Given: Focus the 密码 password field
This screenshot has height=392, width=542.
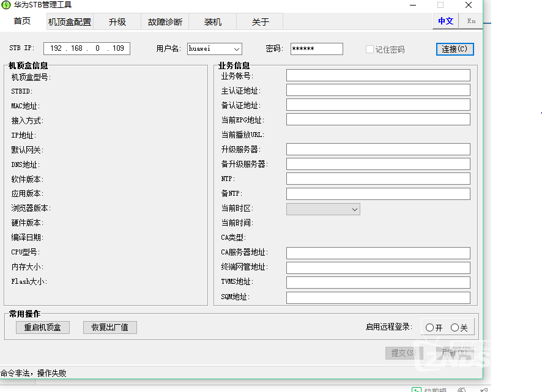Looking at the screenshot, I should tap(317, 49).
